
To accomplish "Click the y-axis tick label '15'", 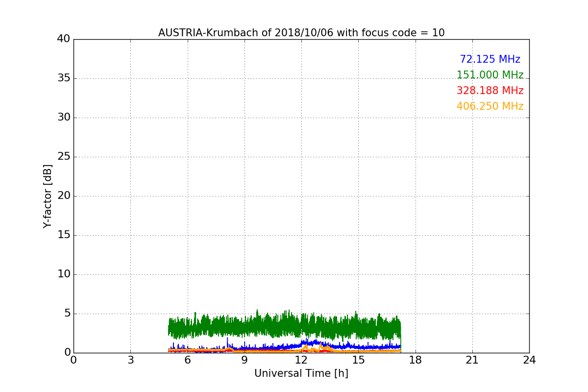I will pos(64,235).
